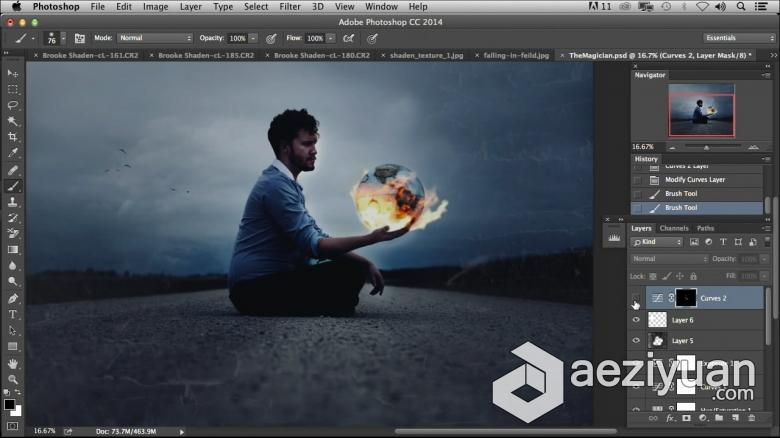
Task: Select the Brush tool in the tools panel
Action: (x=12, y=186)
